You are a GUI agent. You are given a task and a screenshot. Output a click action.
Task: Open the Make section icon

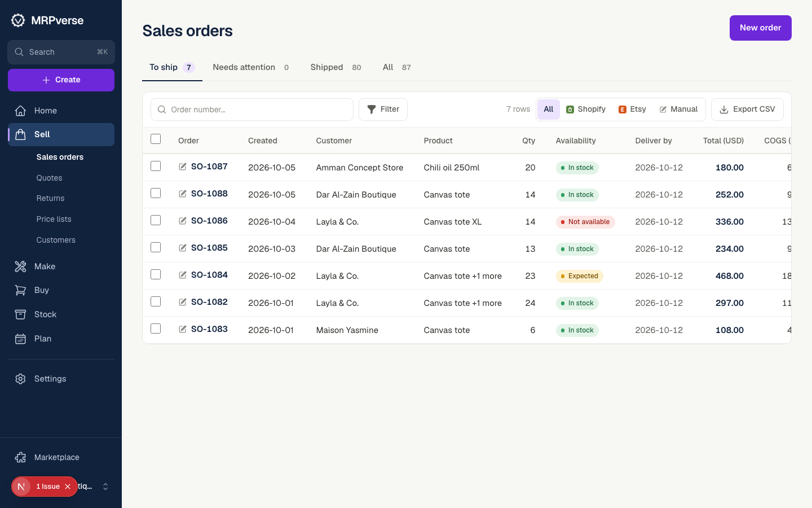click(x=20, y=266)
